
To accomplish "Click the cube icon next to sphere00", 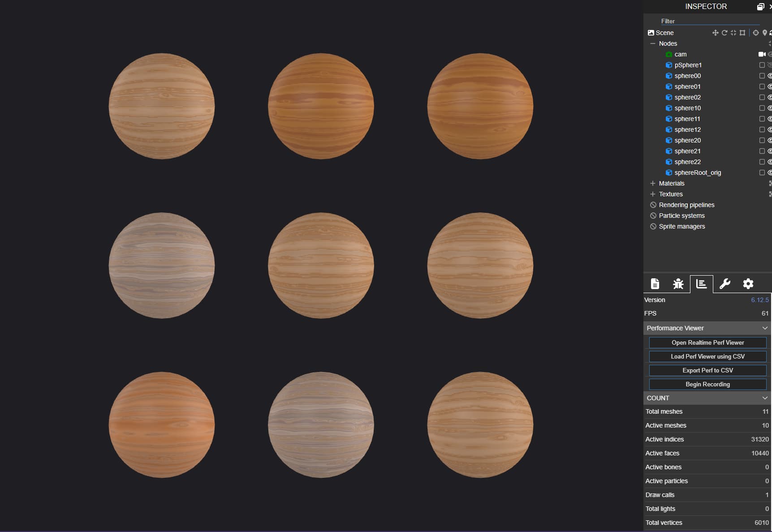I will pos(669,76).
